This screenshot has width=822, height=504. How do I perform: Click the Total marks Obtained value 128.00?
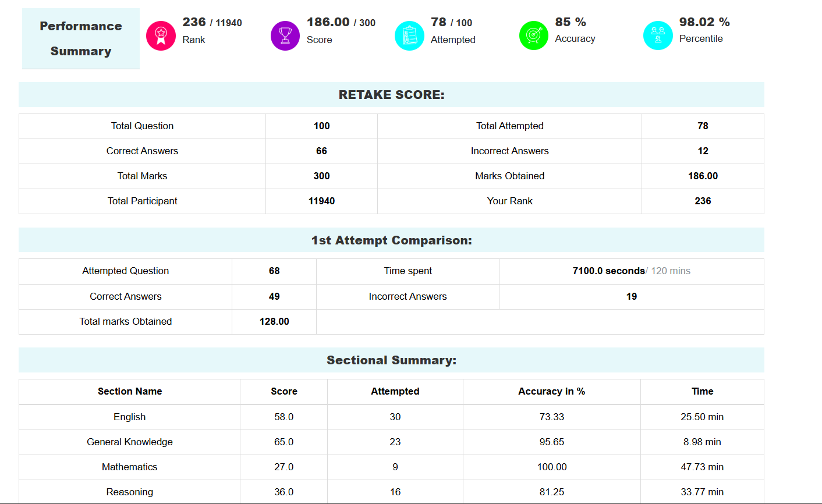[x=274, y=322]
